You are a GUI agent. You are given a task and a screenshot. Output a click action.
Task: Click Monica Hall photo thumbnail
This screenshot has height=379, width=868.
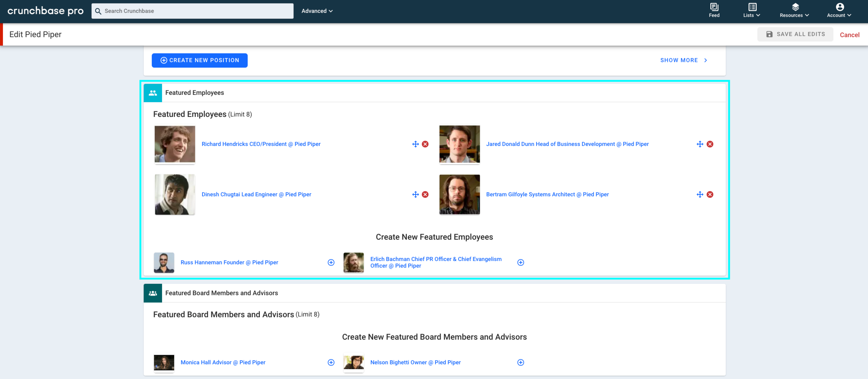click(164, 362)
